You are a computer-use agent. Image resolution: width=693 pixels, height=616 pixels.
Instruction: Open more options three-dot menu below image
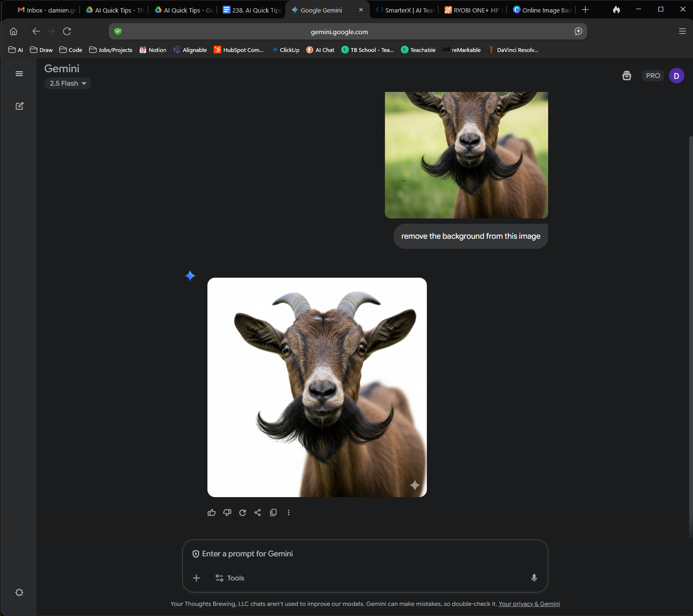[x=289, y=513]
